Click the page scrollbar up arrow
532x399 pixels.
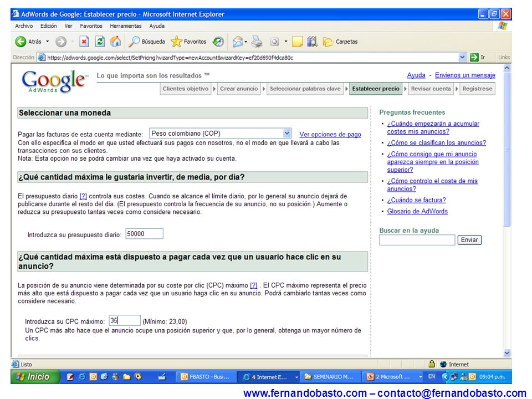pyautogui.click(x=507, y=68)
